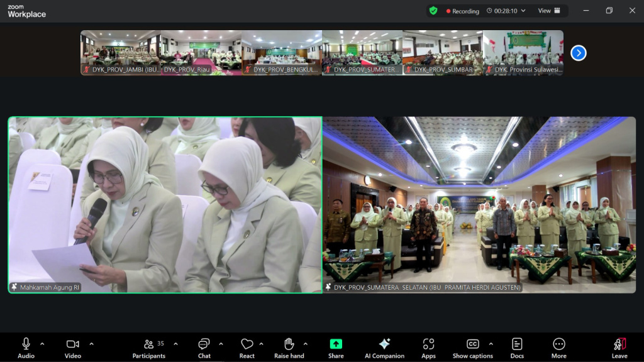Toggle the camera Video button
644x362 pixels.
(x=72, y=348)
